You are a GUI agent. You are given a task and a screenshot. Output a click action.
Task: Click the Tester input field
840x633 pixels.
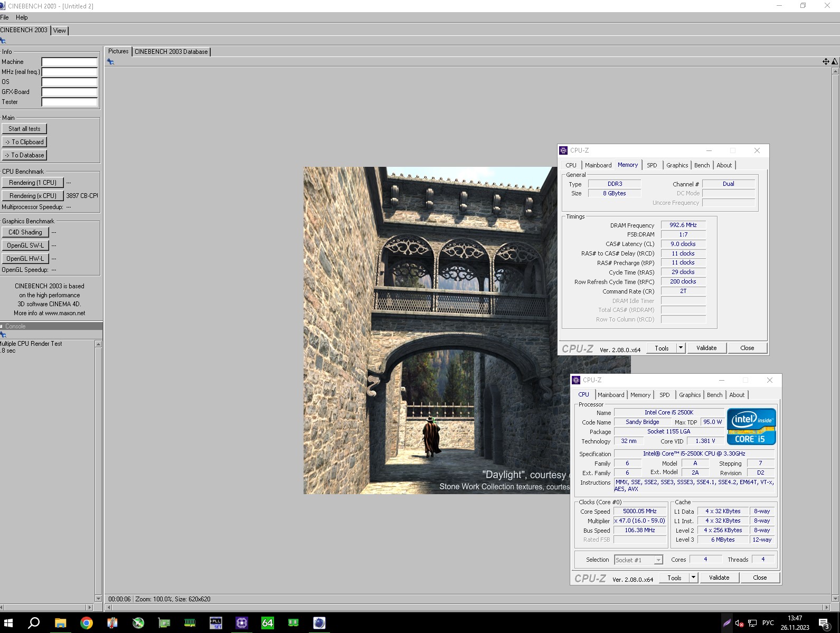(x=70, y=102)
